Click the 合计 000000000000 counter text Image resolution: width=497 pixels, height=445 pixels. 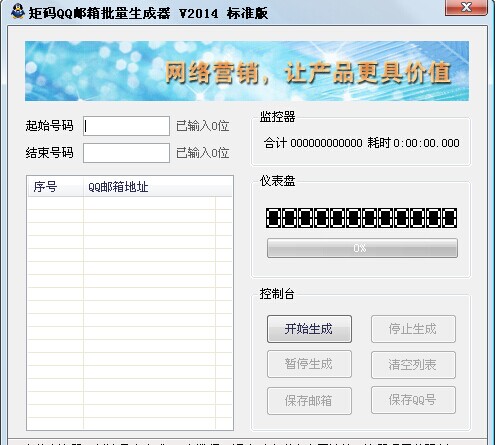pos(313,143)
